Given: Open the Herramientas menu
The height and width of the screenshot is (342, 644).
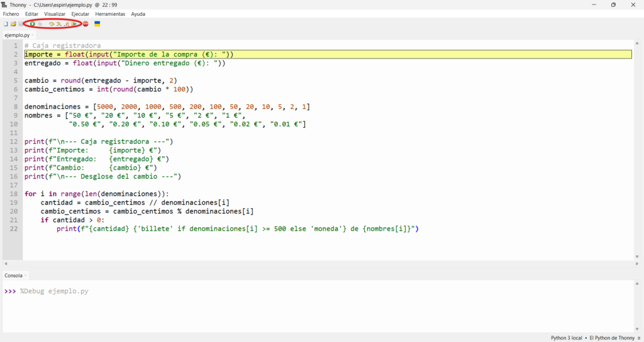Looking at the screenshot, I should point(110,14).
